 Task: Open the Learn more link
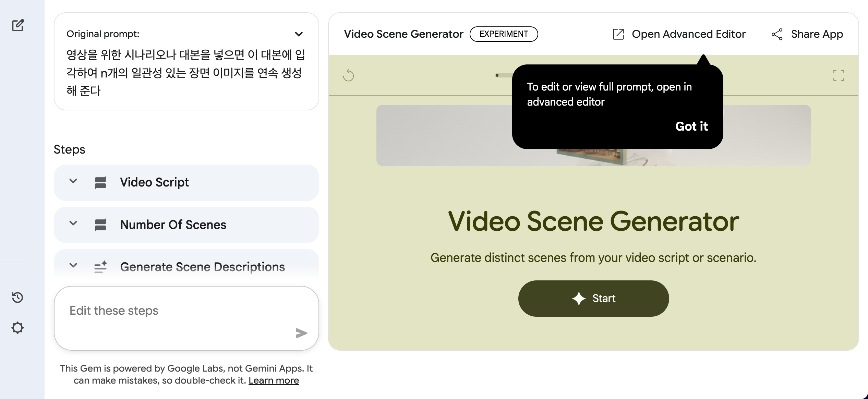pos(274,380)
